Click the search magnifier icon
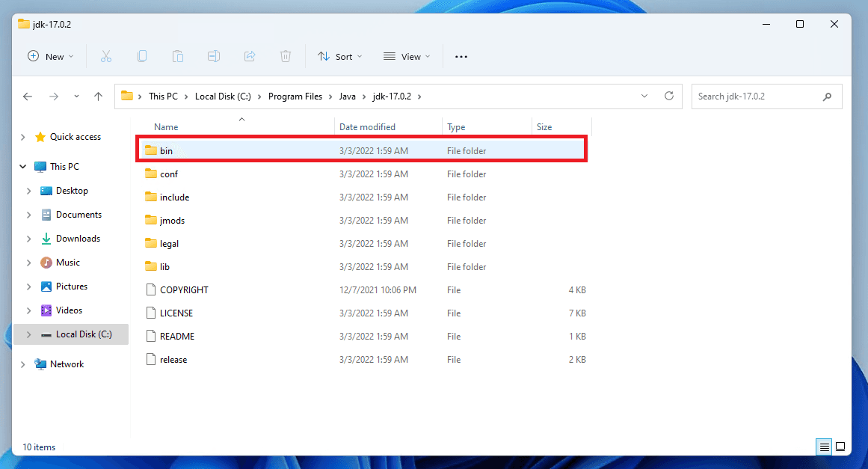Viewport: 868px width, 469px height. tap(827, 96)
